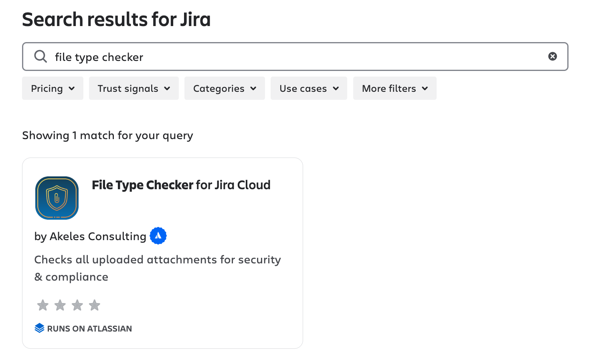Click the Pricing chevron arrow
Image resolution: width=607 pixels, height=364 pixels.
tap(72, 89)
